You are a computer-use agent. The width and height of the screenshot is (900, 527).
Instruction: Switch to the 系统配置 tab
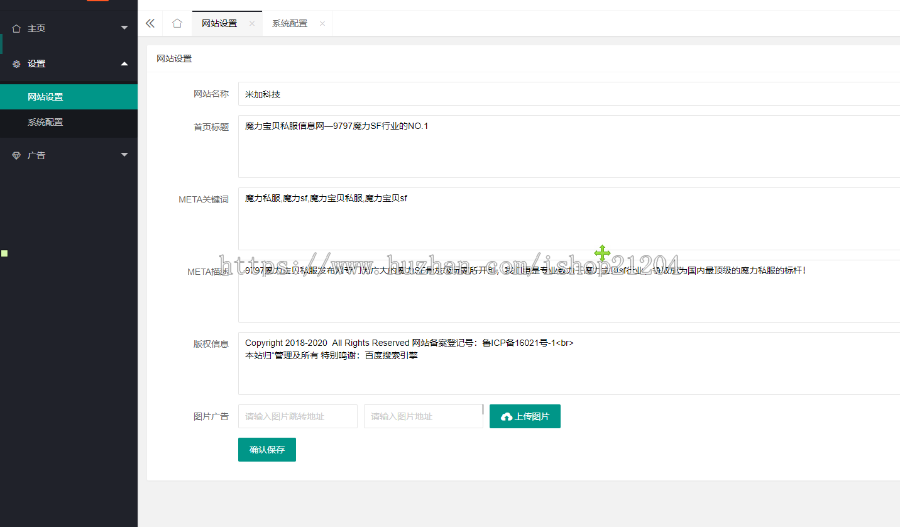pos(290,24)
